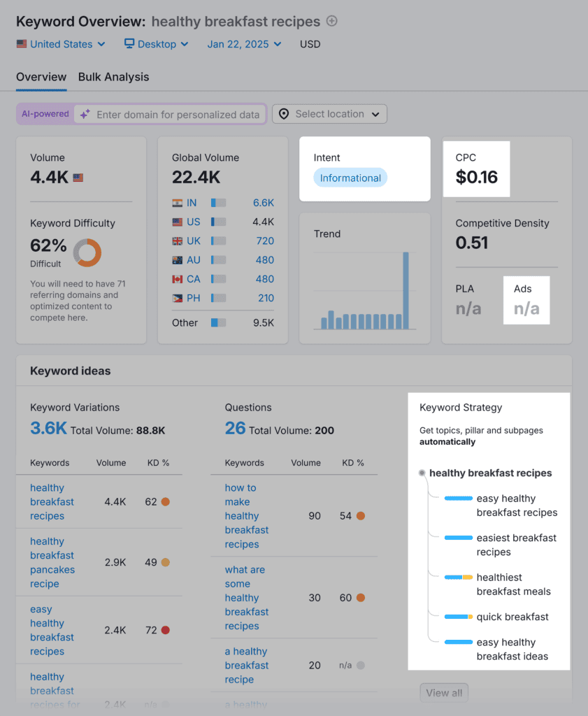Click the Keyword Difficulty donut chart
The height and width of the screenshot is (716, 588).
87,252
